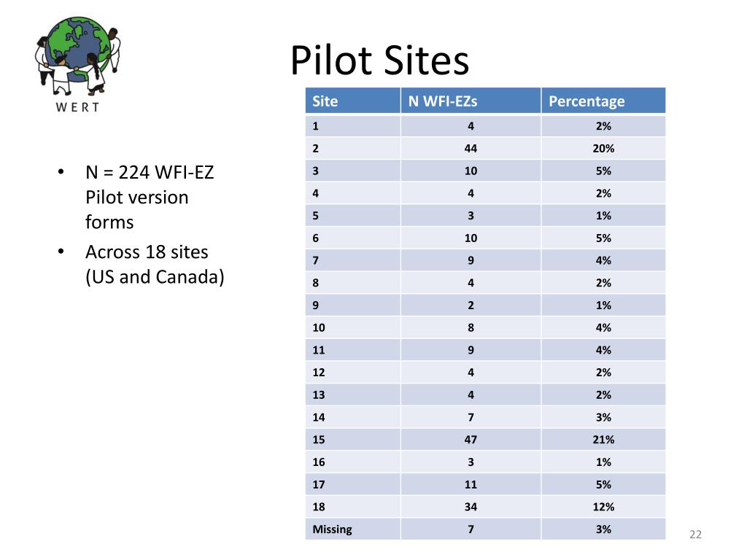Click the 21% percentage cell

pyautogui.click(x=603, y=440)
